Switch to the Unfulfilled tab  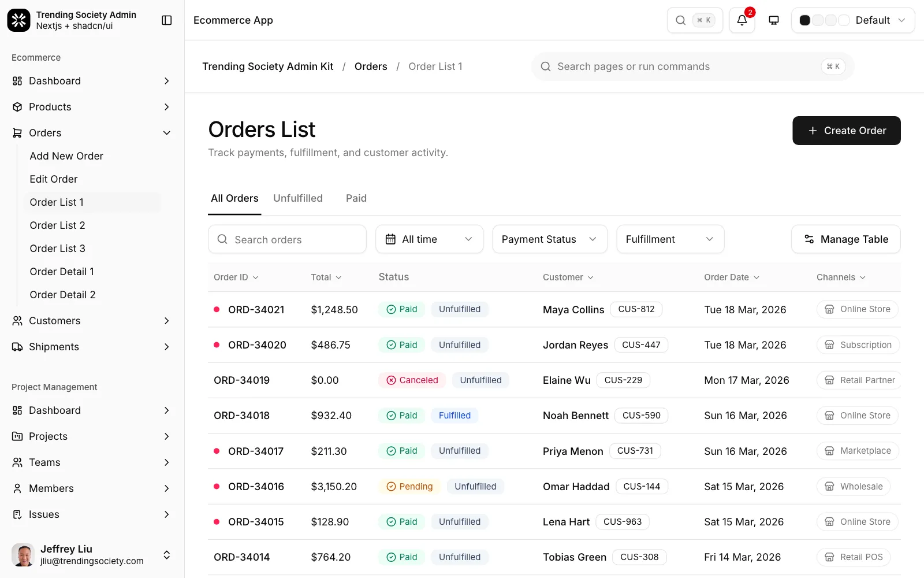tap(298, 198)
